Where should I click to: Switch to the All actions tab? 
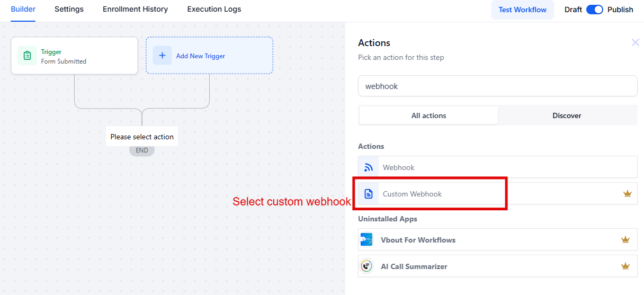click(428, 115)
